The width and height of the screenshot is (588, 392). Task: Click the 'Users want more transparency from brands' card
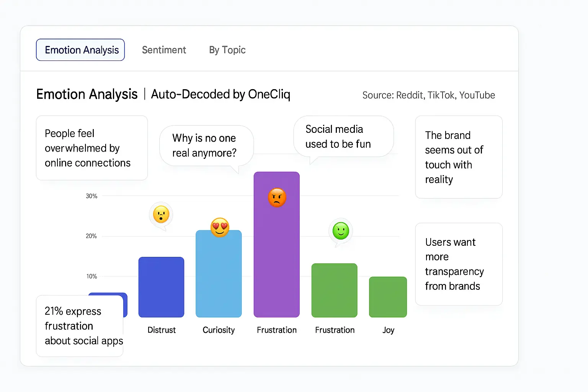[x=458, y=264]
